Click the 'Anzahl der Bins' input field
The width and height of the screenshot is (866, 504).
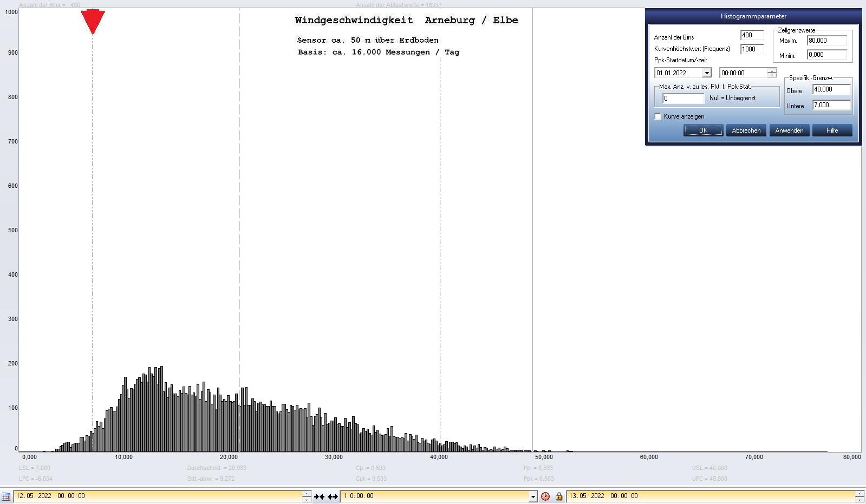[752, 35]
